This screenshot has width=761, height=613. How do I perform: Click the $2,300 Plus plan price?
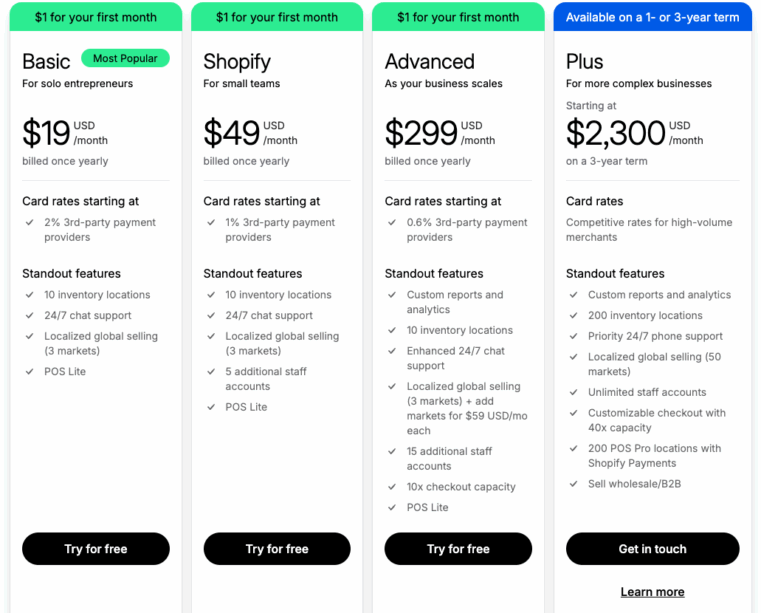pyautogui.click(x=616, y=133)
